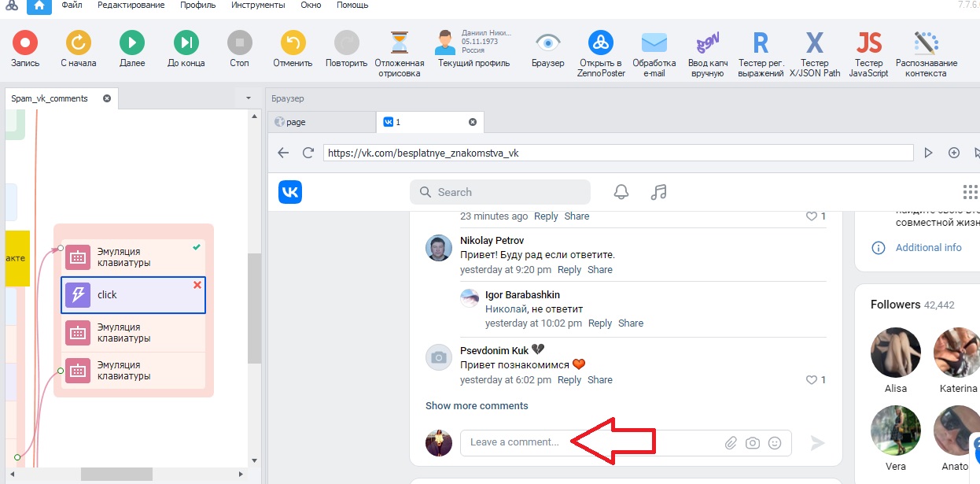
Task: Open Тестер X/JSON Path tool
Action: (815, 54)
